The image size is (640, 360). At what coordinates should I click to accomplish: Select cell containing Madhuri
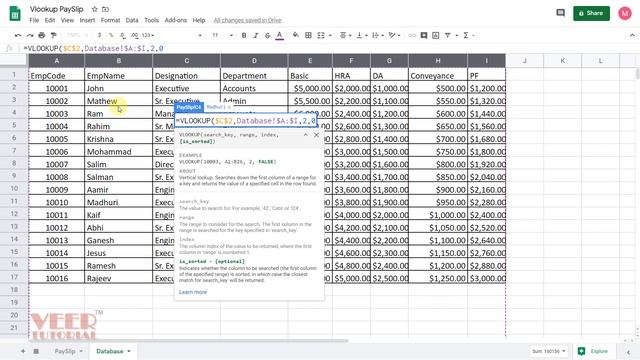pos(118,202)
